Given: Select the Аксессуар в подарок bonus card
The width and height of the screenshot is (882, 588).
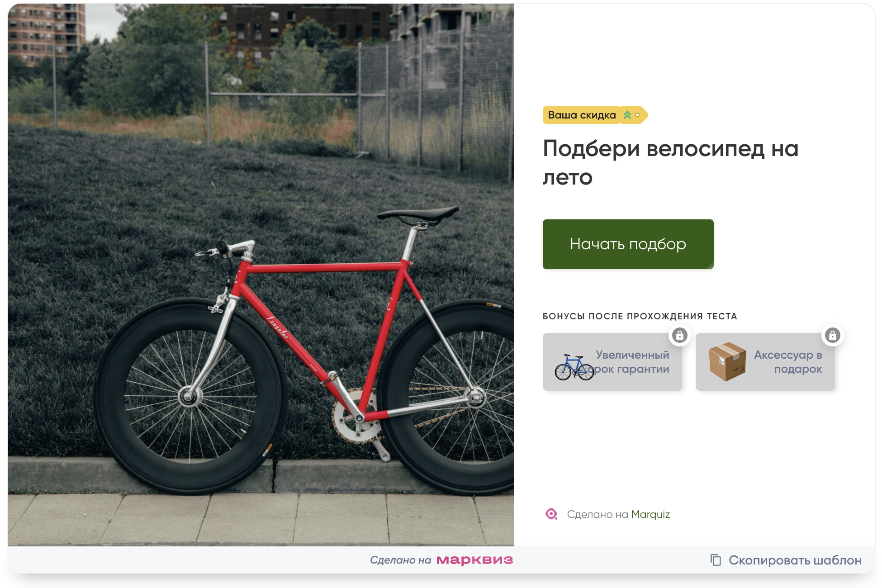Looking at the screenshot, I should (765, 362).
